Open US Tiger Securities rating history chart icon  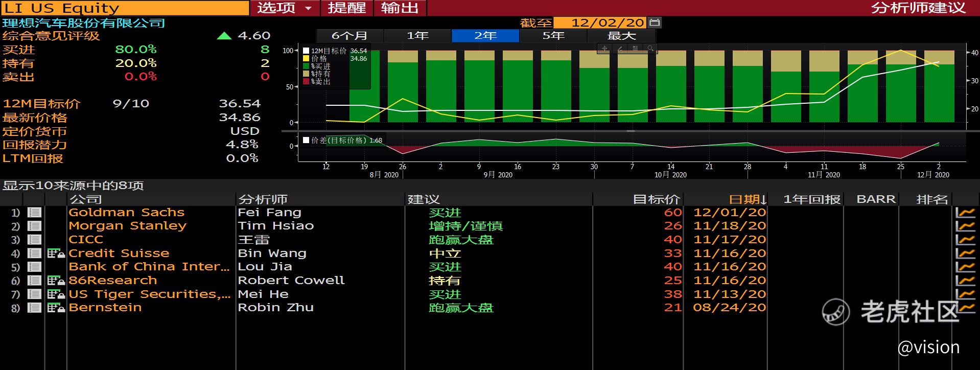point(965,294)
